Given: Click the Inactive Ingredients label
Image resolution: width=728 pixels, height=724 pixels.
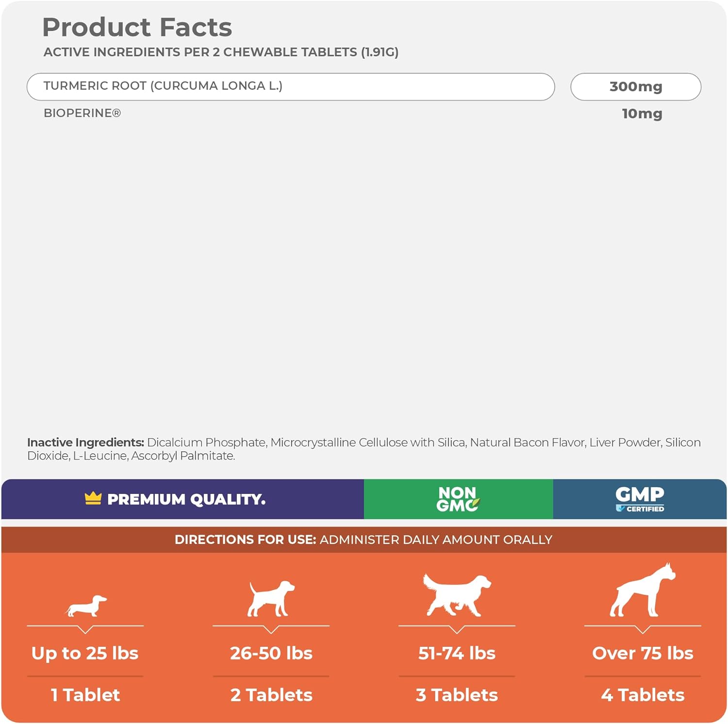Looking at the screenshot, I should 85,443.
